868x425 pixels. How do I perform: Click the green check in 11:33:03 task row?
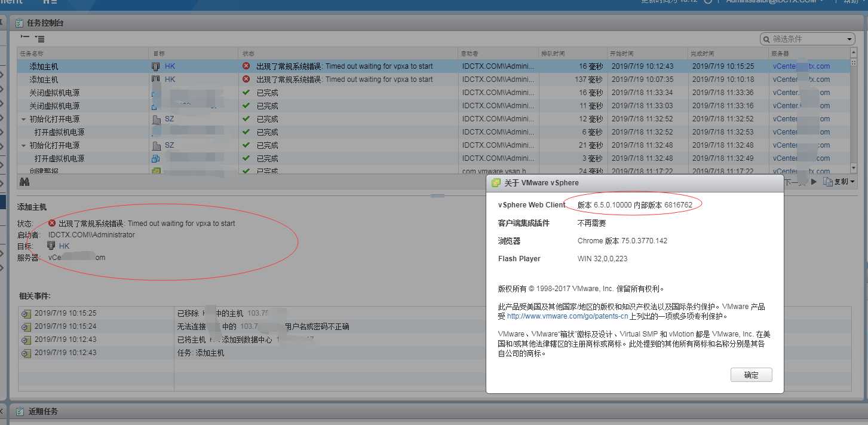[x=246, y=106]
